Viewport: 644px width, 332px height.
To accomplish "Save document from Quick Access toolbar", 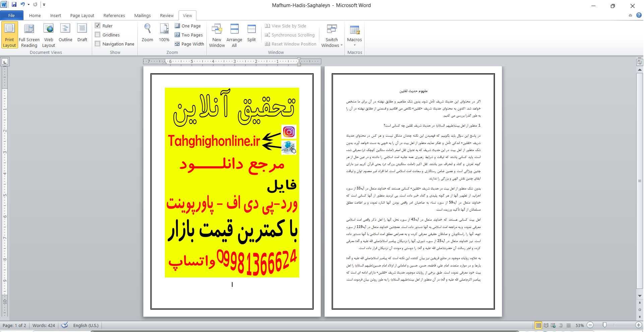I will coord(14,5).
